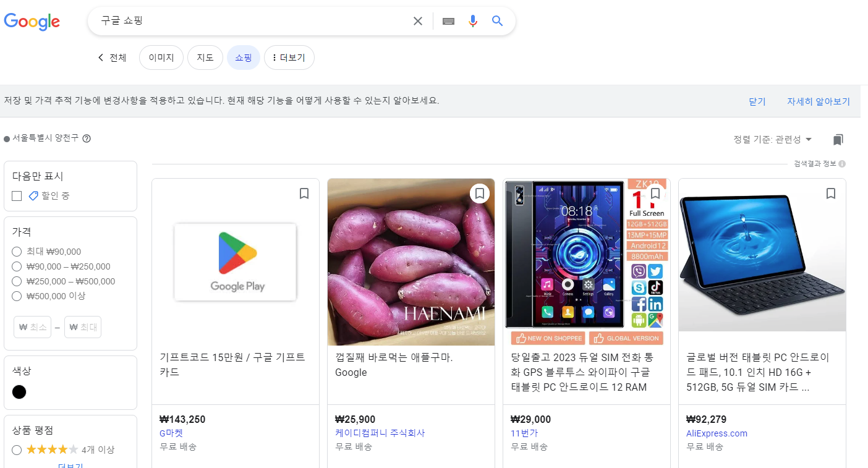Open title 글로벌 버전 태블릿 PC

tap(757, 372)
